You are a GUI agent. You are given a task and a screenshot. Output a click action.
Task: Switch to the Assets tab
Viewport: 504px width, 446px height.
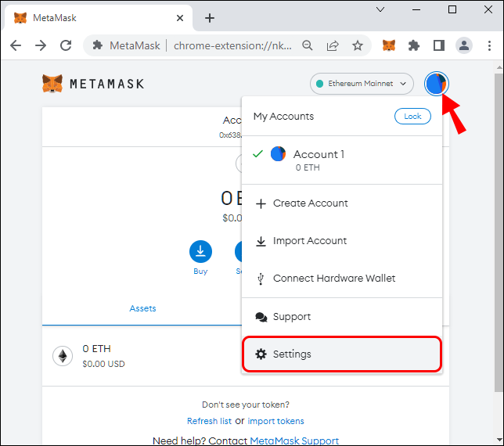[142, 308]
